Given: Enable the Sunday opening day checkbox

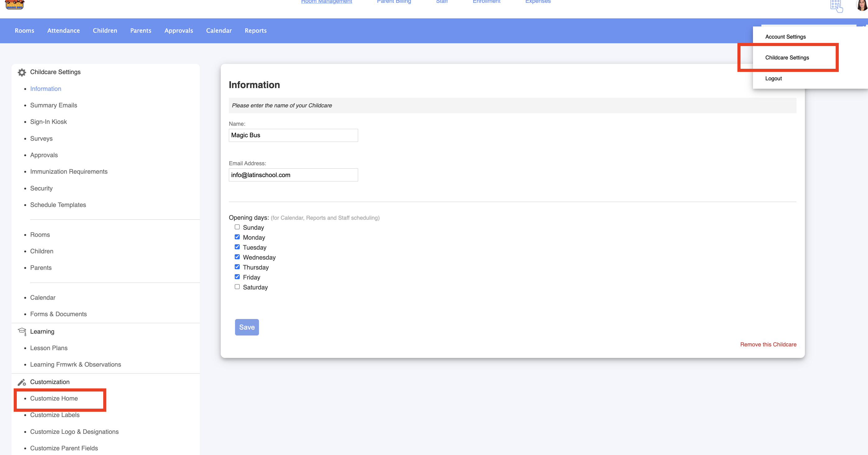Looking at the screenshot, I should click(x=237, y=227).
